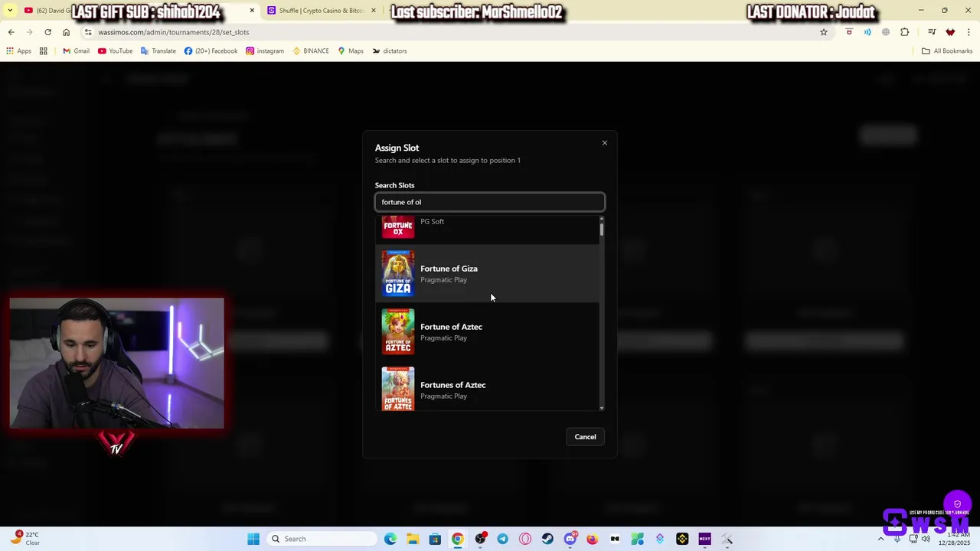980x551 pixels.
Task: Open browser media control icon
Action: point(932,32)
